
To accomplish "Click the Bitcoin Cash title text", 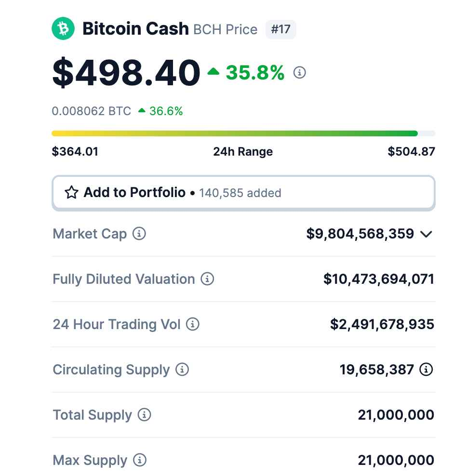I will click(x=135, y=29).
